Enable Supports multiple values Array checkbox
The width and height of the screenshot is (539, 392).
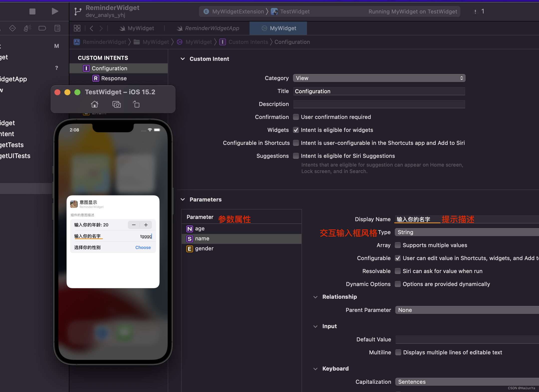397,245
